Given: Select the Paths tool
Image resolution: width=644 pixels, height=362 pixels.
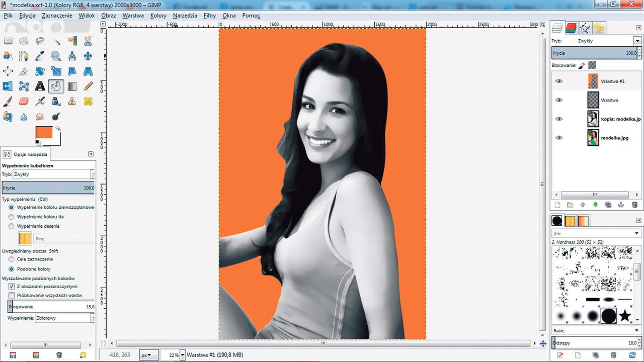Looking at the screenshot, I should pos(24,56).
